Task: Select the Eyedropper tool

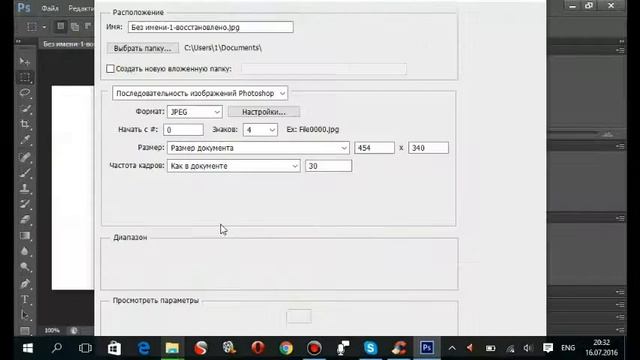Action: point(25,140)
